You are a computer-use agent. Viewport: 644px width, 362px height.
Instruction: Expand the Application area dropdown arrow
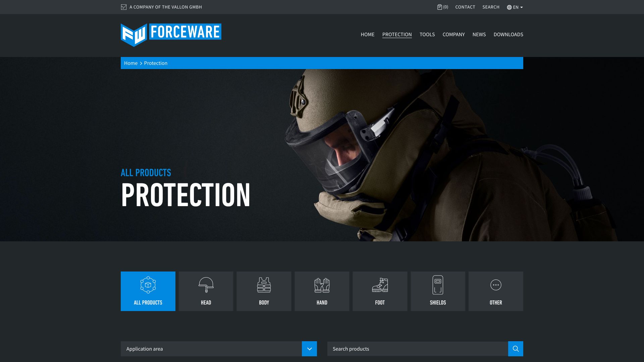tap(309, 349)
